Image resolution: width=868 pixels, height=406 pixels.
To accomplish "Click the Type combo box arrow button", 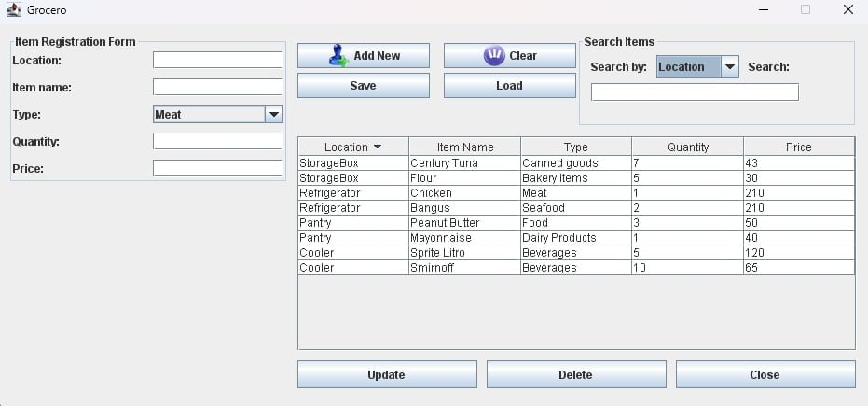I will point(274,115).
